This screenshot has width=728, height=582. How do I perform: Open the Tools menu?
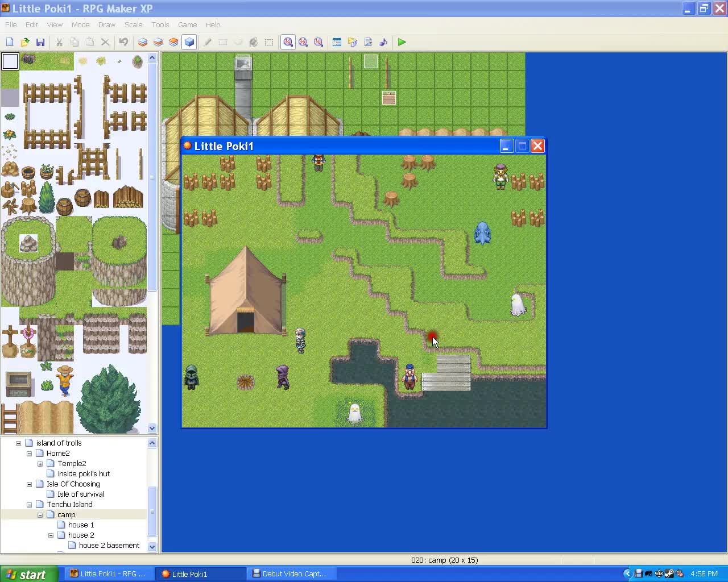click(x=160, y=25)
